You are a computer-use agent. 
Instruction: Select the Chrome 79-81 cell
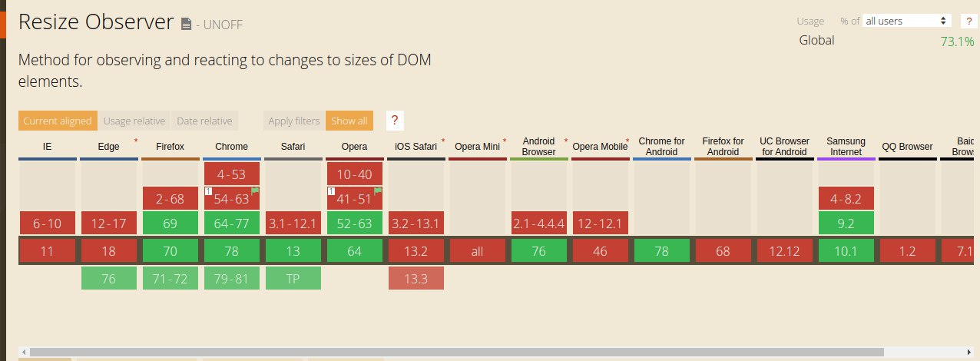(x=232, y=279)
